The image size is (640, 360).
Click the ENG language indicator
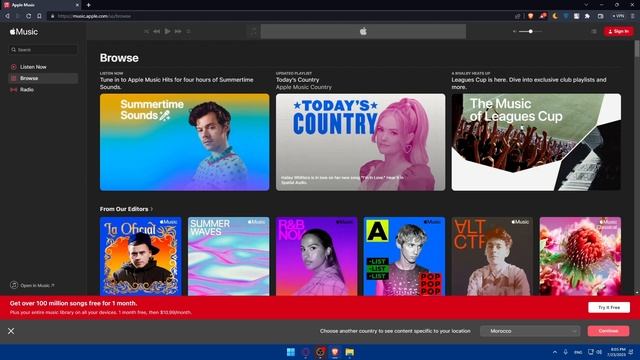click(x=578, y=352)
